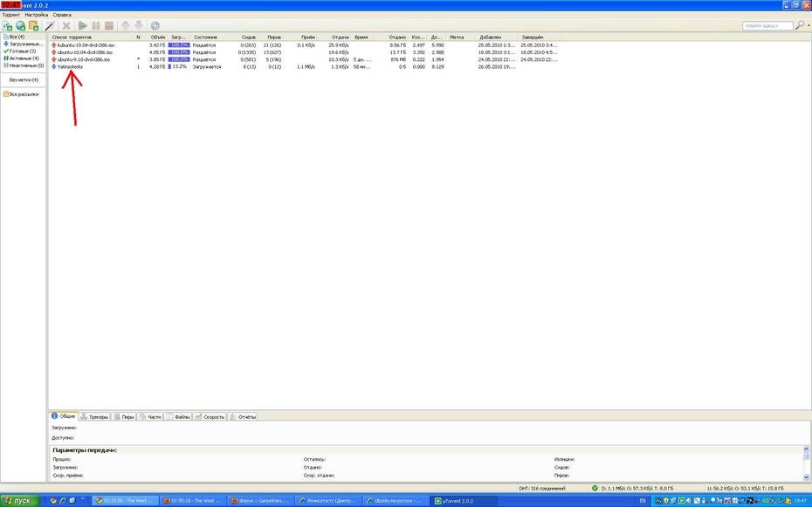Click Create New Torrent wand icon
Image resolution: width=812 pixels, height=507 pixels.
click(50, 25)
